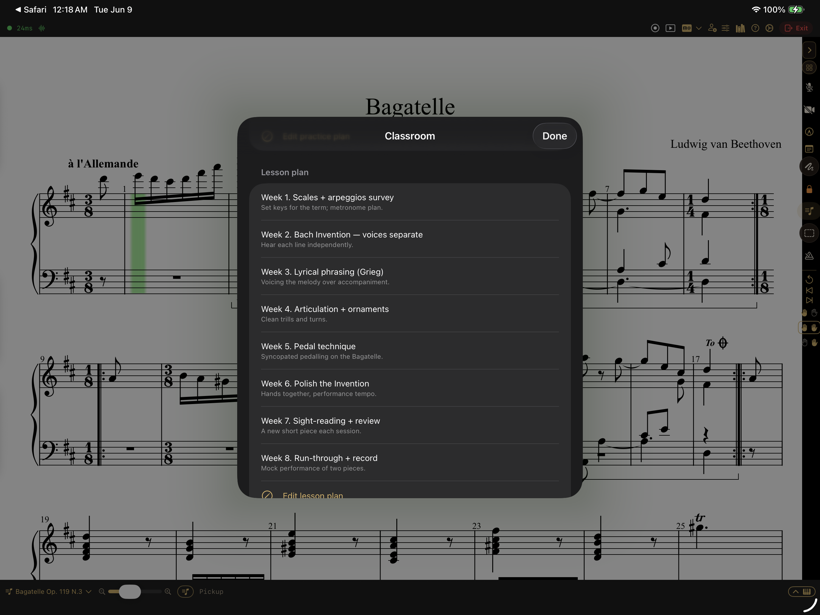Open the library books icon
This screenshot has width=820, height=615.
tap(740, 28)
